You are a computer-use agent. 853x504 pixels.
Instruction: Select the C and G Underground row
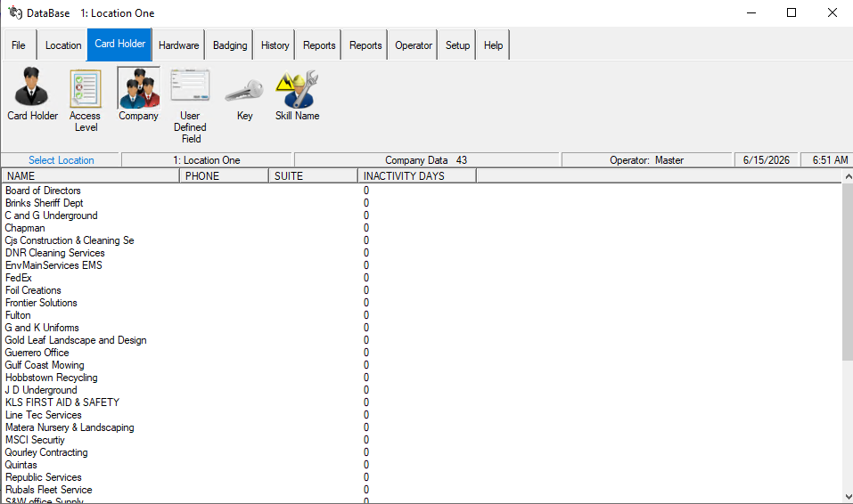pyautogui.click(x=422, y=215)
